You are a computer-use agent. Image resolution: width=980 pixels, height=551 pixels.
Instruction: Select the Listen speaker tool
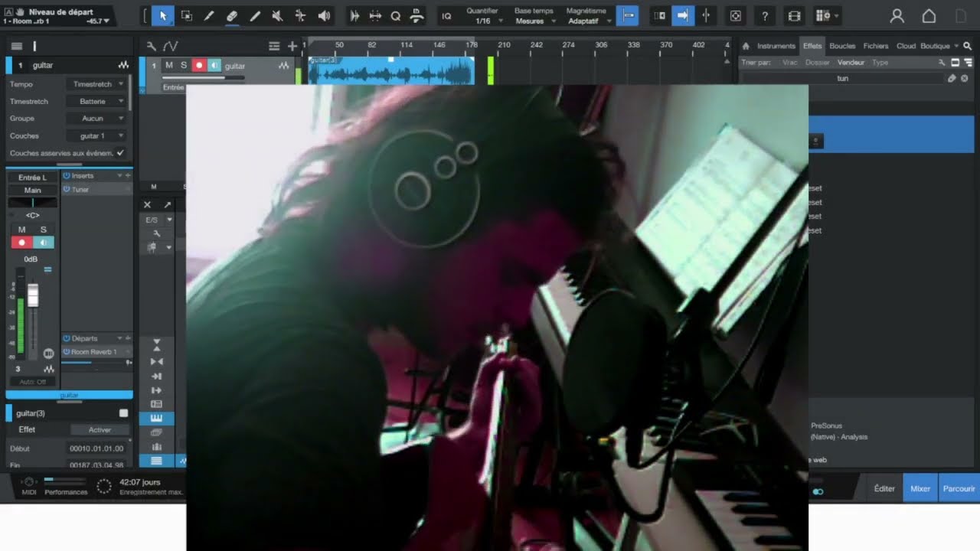[x=324, y=15]
